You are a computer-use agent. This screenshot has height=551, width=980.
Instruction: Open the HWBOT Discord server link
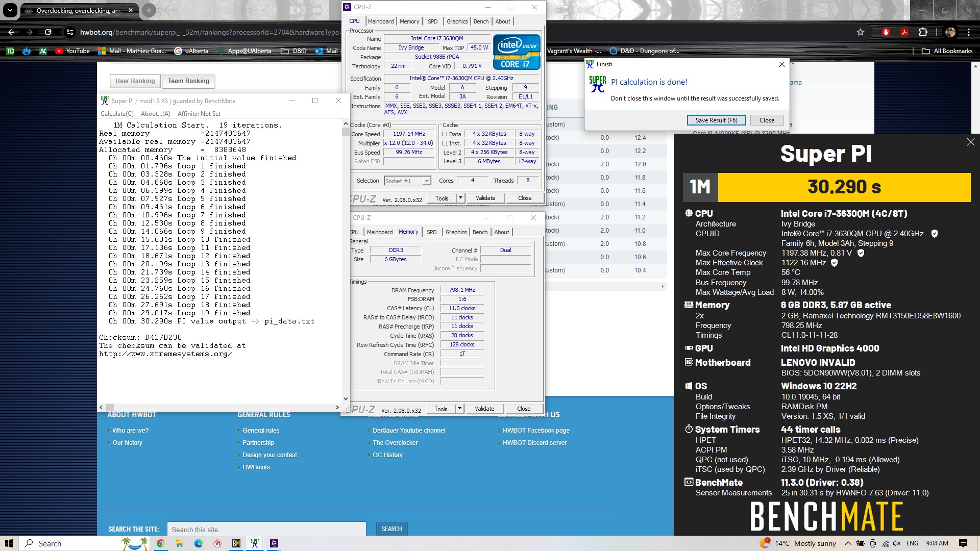pos(534,443)
